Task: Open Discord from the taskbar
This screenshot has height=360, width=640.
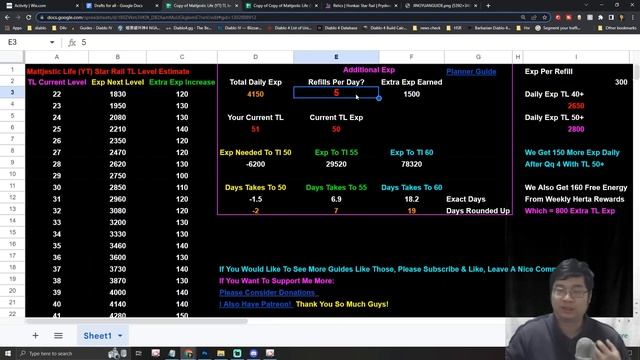Action: coord(253,353)
